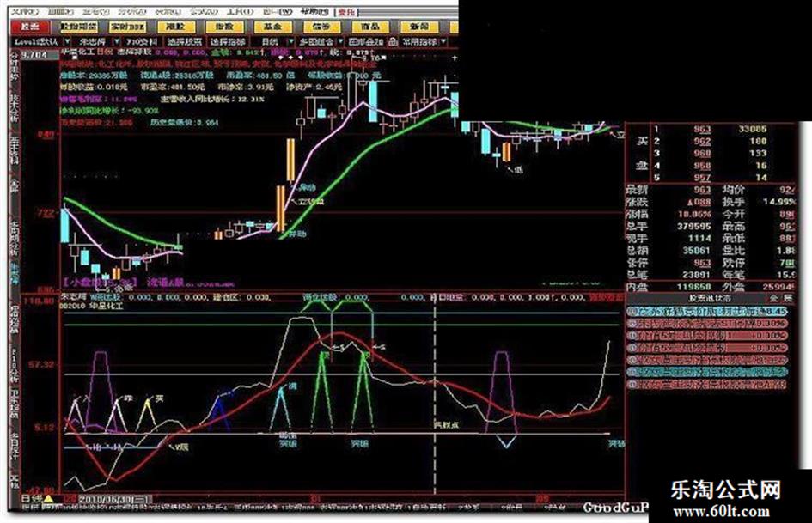Image resolution: width=812 pixels, height=523 pixels.
Task: Open the 商品 market button
Action: click(x=369, y=27)
